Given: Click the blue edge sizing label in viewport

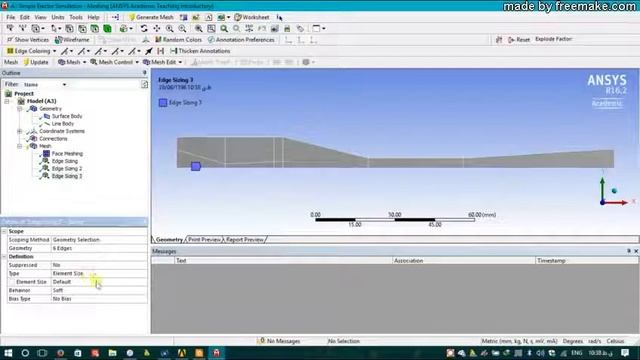Looking at the screenshot, I should click(196, 166).
